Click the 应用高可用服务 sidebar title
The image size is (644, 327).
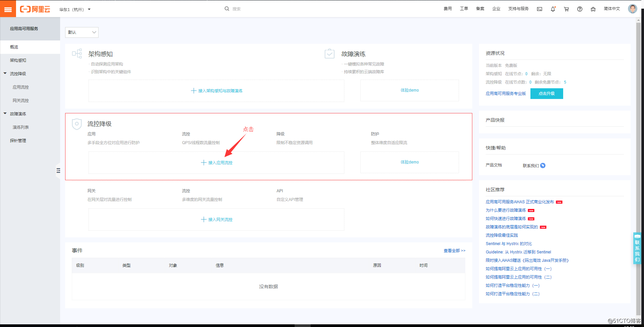tap(24, 29)
